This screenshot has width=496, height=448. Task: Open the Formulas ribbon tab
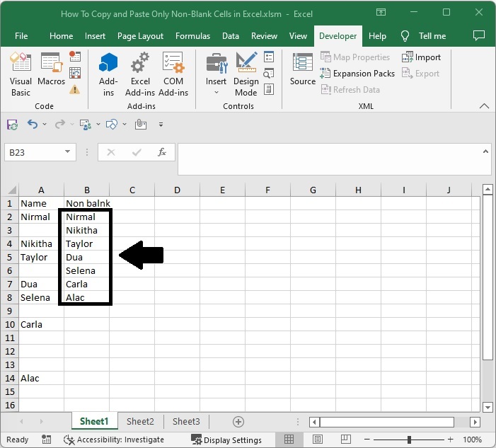pos(192,36)
